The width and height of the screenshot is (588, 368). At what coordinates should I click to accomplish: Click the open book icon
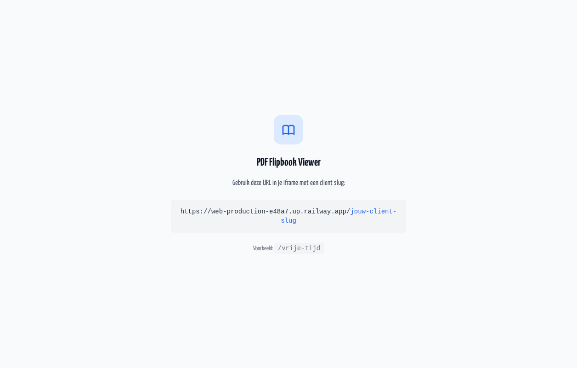pyautogui.click(x=288, y=130)
